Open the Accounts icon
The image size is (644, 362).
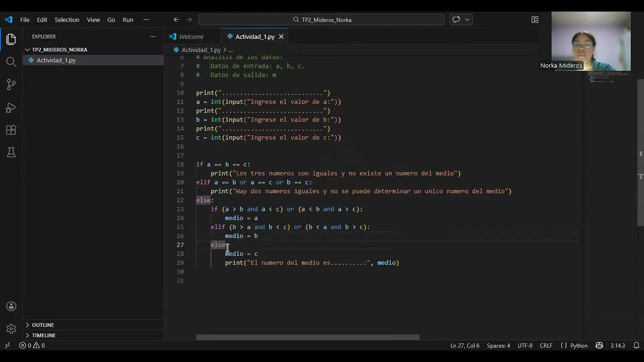pyautogui.click(x=11, y=306)
